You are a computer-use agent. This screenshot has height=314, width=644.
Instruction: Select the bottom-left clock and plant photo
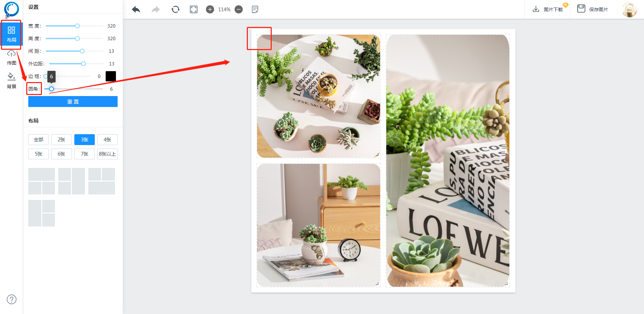click(318, 225)
